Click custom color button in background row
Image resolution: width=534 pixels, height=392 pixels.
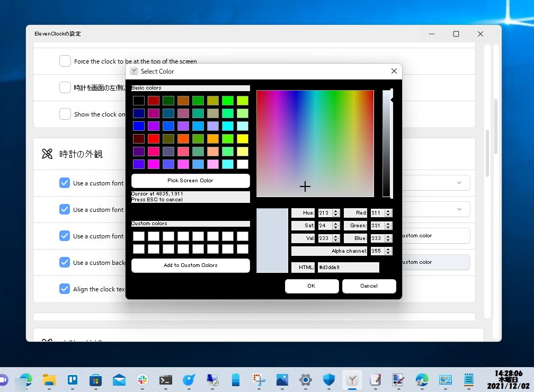click(435, 262)
